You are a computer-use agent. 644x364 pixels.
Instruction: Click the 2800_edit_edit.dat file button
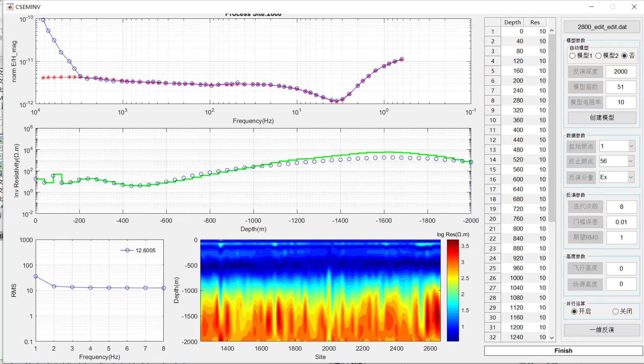tap(602, 27)
